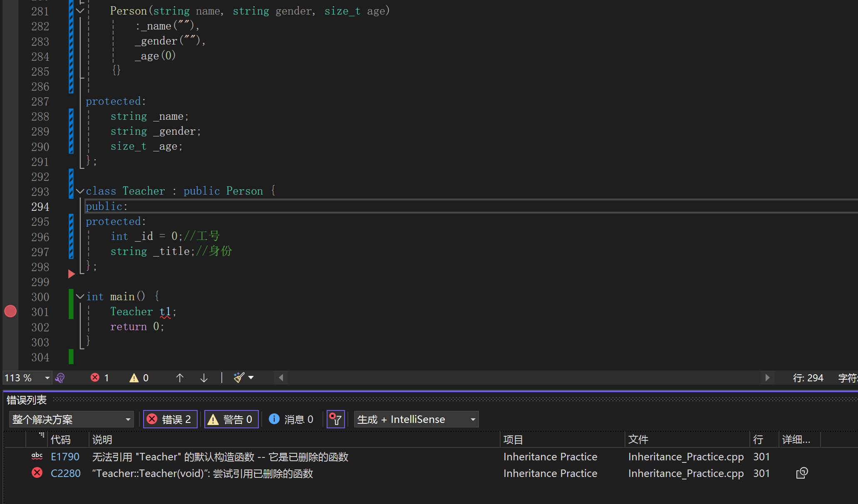The width and height of the screenshot is (858, 504).
Task: Click the warning triangle count in status strip
Action: tap(134, 378)
